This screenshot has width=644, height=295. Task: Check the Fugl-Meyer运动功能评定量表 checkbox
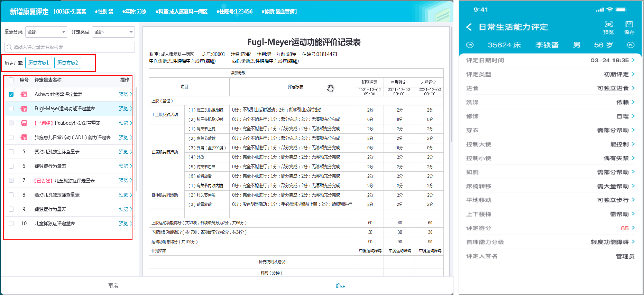(11, 109)
